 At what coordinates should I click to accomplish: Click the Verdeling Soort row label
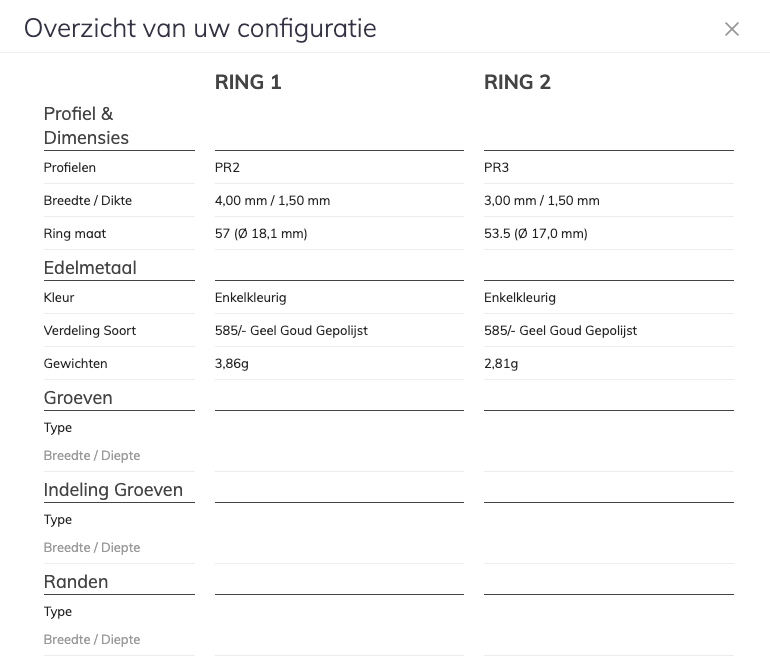pos(90,331)
